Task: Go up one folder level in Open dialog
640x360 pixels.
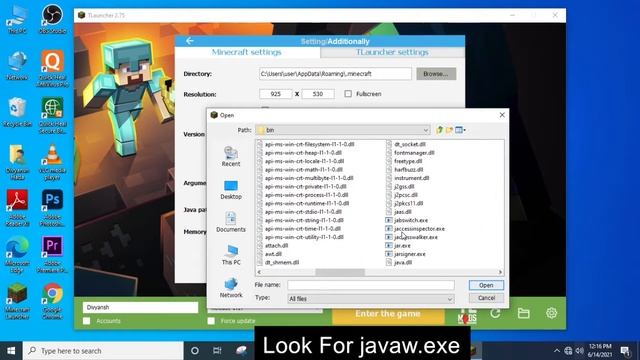Action: pyautogui.click(x=439, y=130)
